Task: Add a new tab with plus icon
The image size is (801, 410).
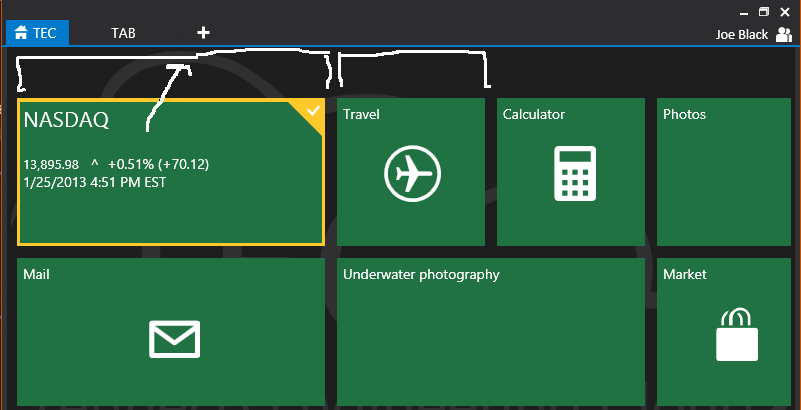Action: point(203,33)
